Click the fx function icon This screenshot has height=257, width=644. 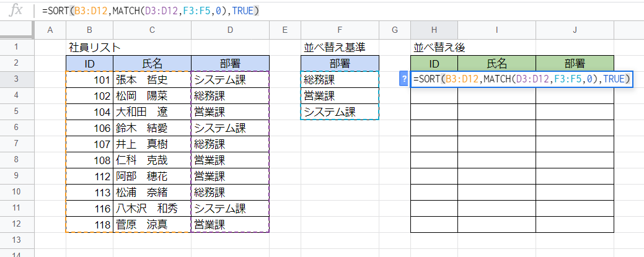pos(16,11)
